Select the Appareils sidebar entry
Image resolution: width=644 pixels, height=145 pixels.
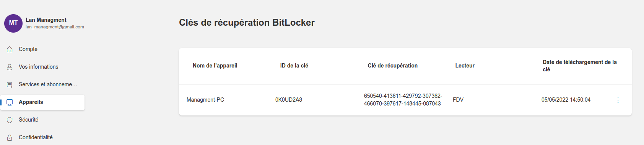(42, 102)
